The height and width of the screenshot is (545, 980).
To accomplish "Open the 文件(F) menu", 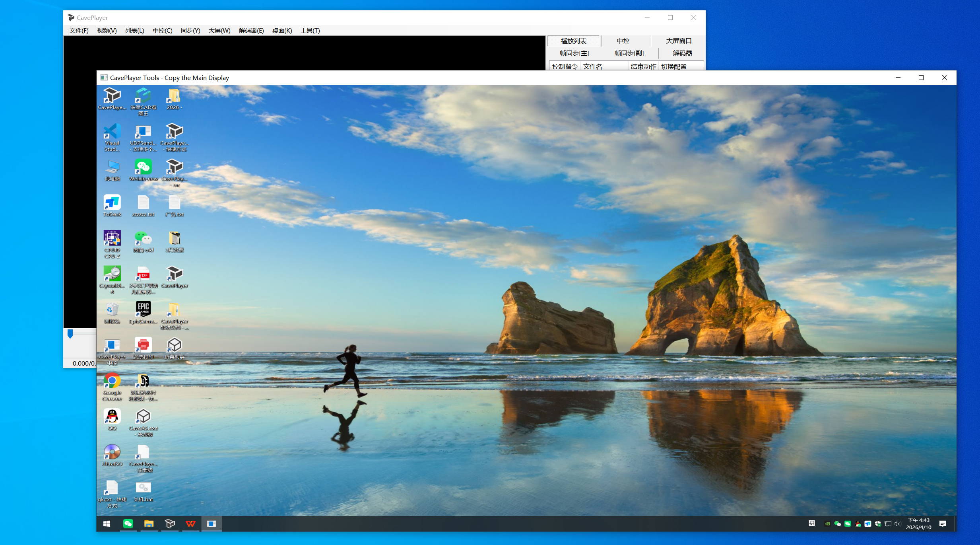I will click(79, 31).
